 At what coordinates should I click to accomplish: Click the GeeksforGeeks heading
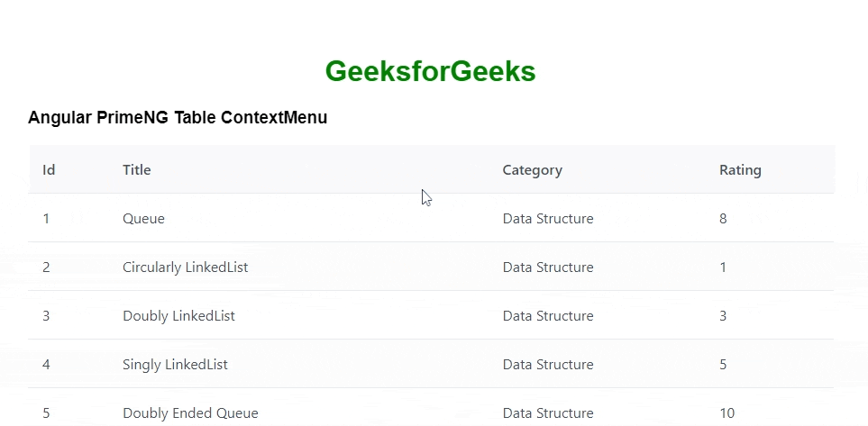[x=430, y=71]
